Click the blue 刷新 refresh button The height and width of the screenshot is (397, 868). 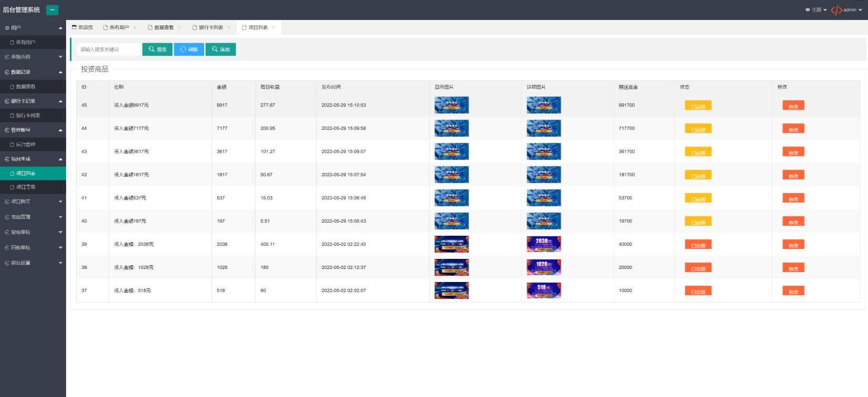pos(189,49)
